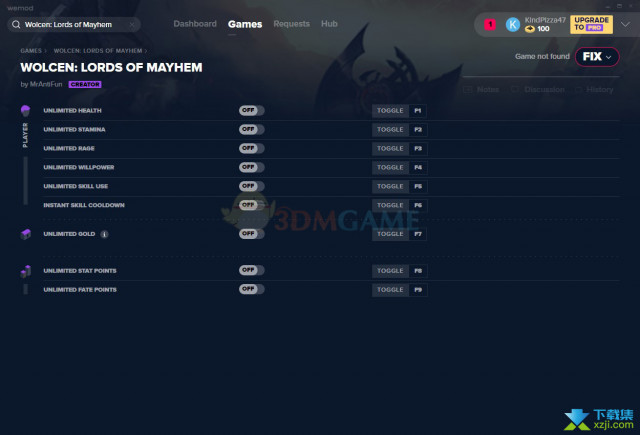Click the Wolcen: Lords of Mayhem breadcrumb

click(98, 51)
